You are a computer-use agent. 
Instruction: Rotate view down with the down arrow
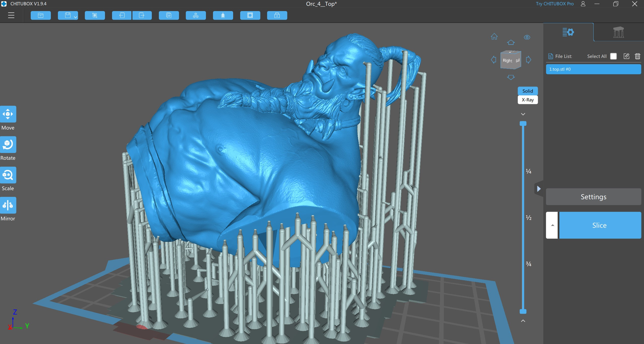511,77
